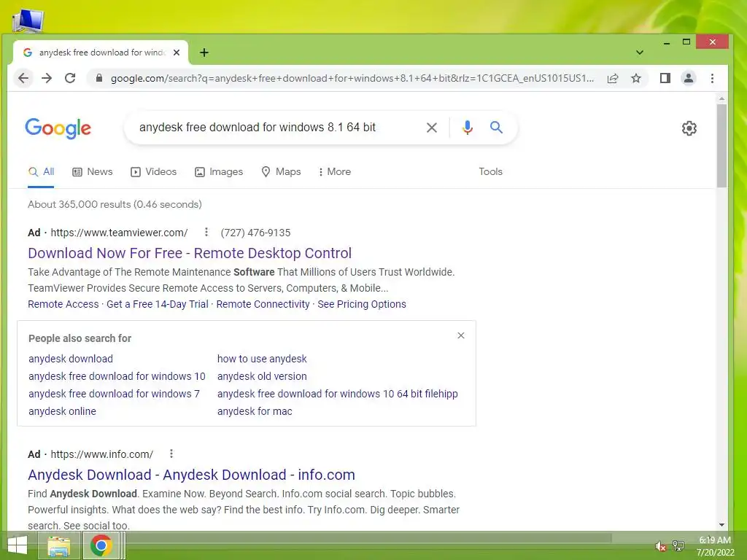
Task: View site info via padlock icon
Action: pyautogui.click(x=98, y=78)
